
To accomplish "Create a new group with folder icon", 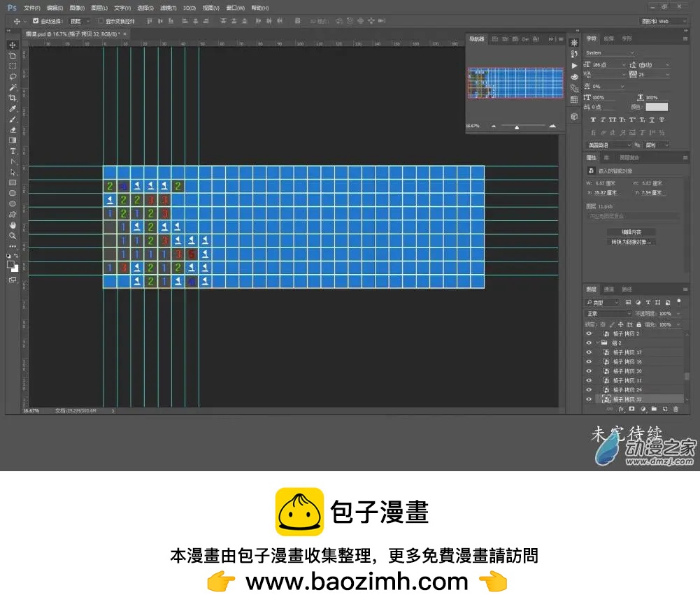I will [653, 408].
